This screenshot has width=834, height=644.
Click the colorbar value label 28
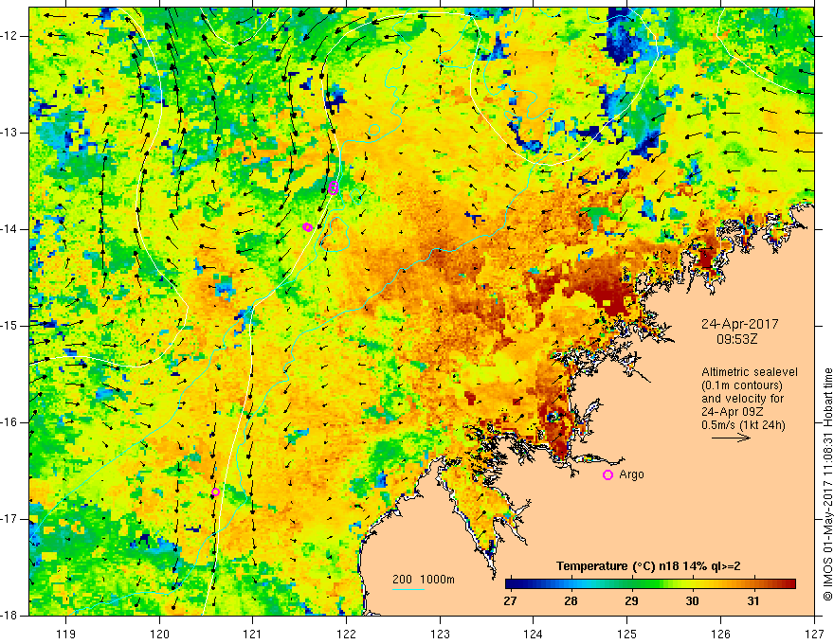[x=571, y=601]
